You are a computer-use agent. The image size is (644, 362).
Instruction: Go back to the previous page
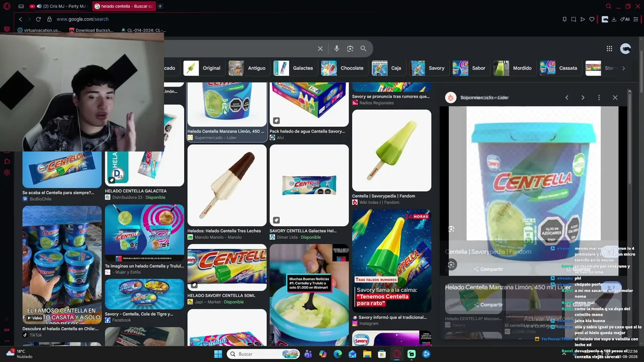point(20,19)
